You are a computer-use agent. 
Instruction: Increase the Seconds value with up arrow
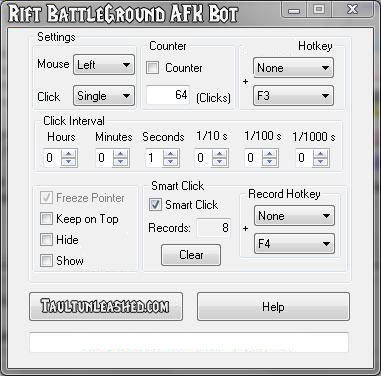tap(171, 154)
